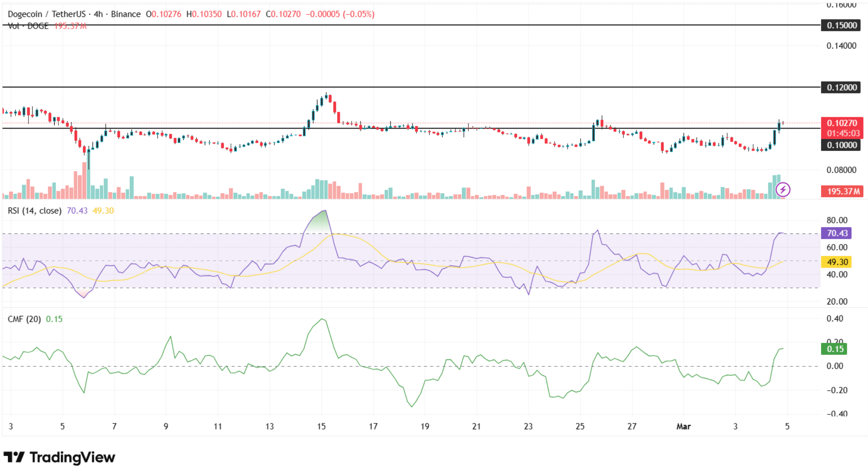868x469 pixels.
Task: Open the RSI (14, close) indicator legend
Action: [35, 211]
